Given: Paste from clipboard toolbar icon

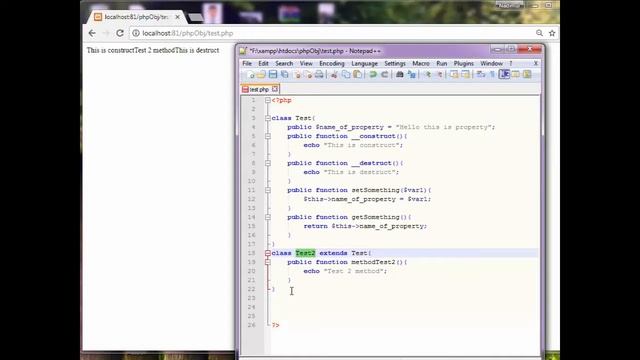Looking at the screenshot, I should pyautogui.click(x=358, y=74).
